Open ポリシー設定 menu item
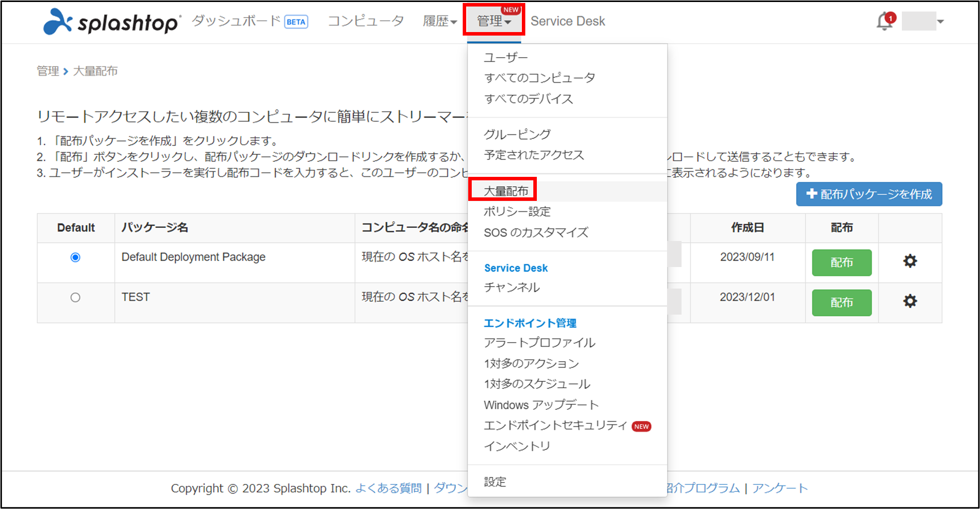The width and height of the screenshot is (980, 509). 517,211
